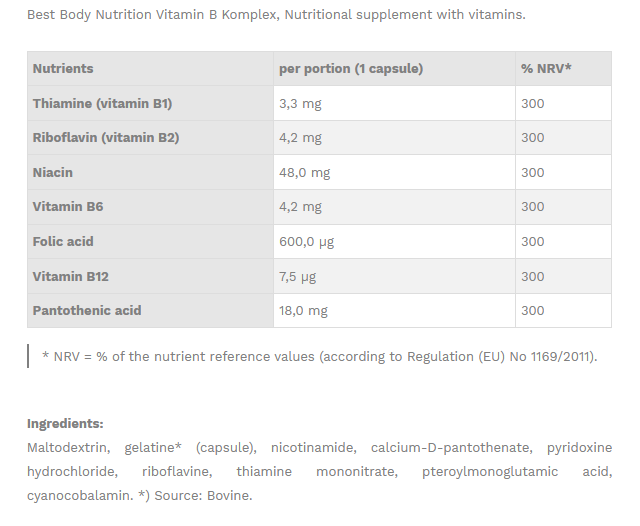This screenshot has width=640, height=526.
Task: Click the Nutrients column header
Action: (x=63, y=69)
